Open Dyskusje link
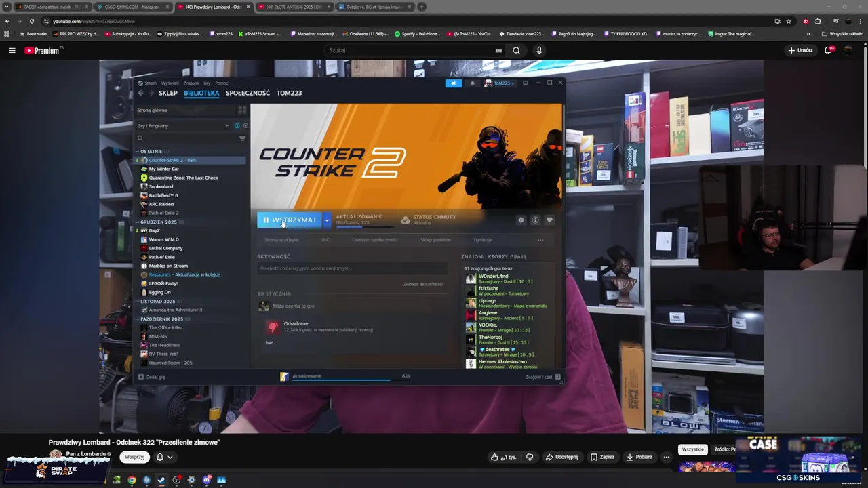This screenshot has width=868, height=488. (x=483, y=239)
